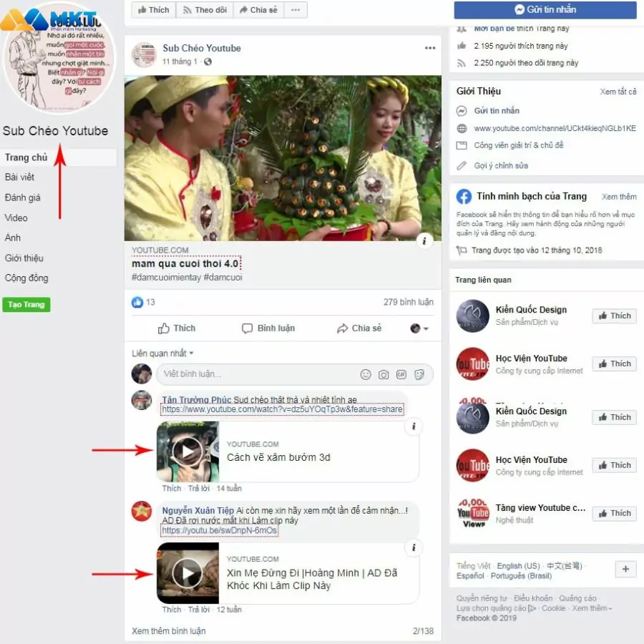Open the first Học Viện YouTube avatar

tap(473, 364)
